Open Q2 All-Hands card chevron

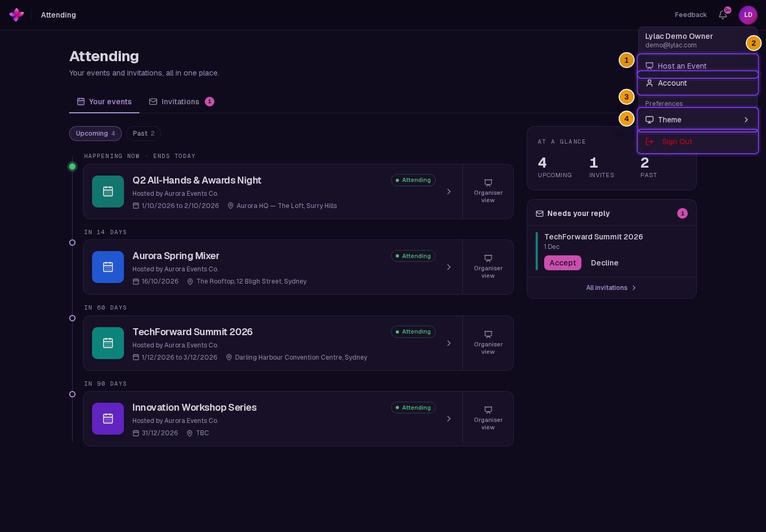click(449, 192)
